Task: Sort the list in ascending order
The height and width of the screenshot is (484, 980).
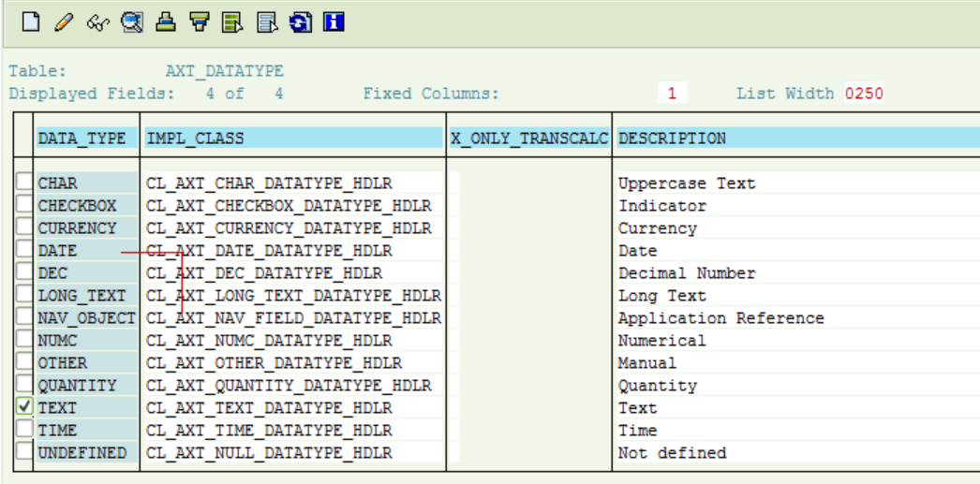Action: 166,23
